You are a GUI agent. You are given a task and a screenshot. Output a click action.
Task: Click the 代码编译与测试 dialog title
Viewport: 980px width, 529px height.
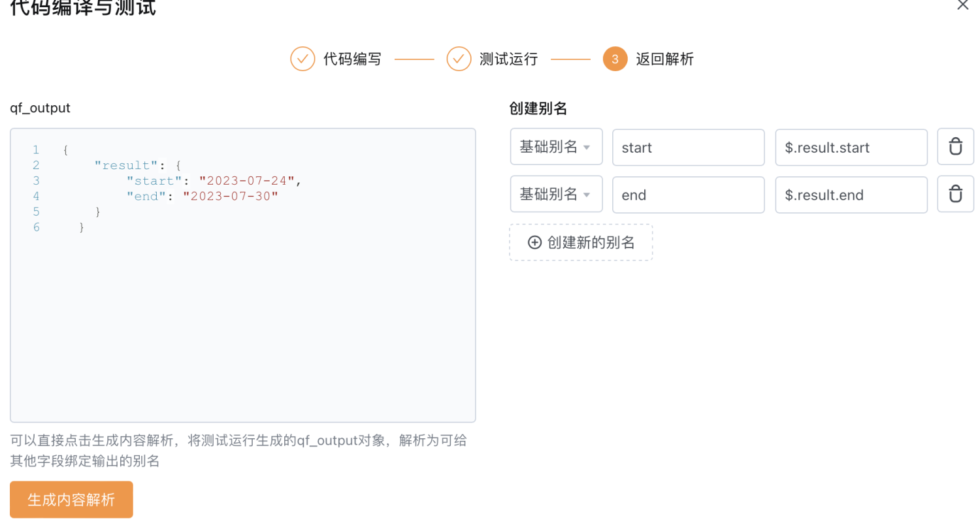[83, 7]
